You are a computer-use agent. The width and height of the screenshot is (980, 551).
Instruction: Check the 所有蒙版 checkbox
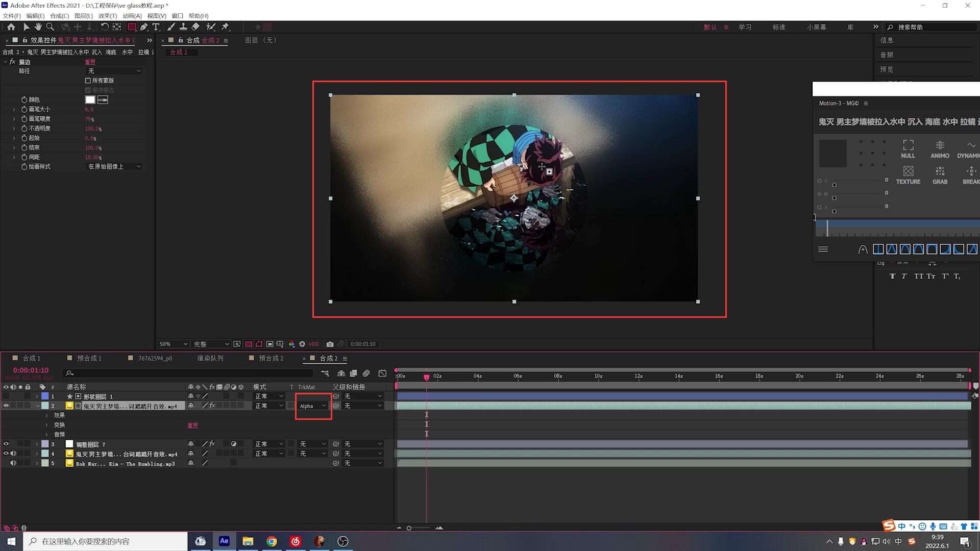[88, 81]
